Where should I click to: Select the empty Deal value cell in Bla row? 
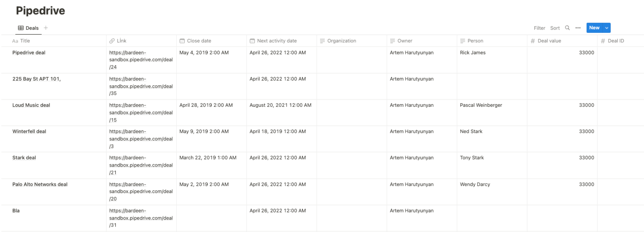562,218
